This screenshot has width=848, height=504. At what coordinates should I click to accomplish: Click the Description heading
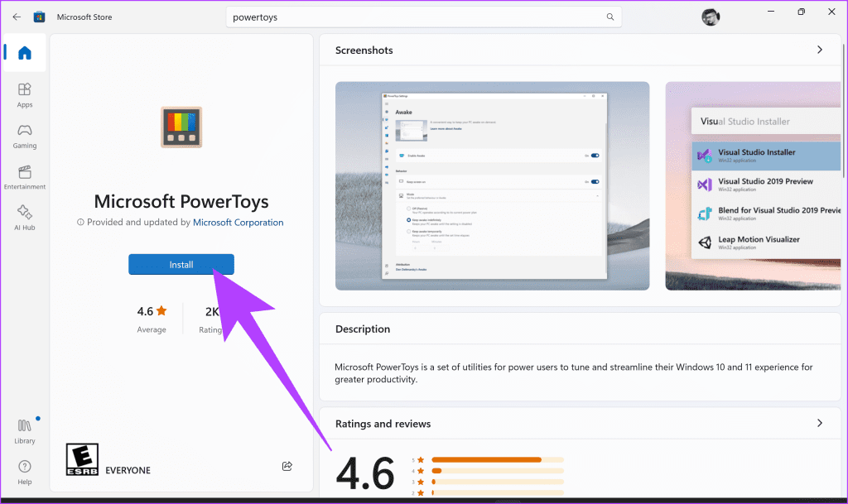tap(363, 329)
